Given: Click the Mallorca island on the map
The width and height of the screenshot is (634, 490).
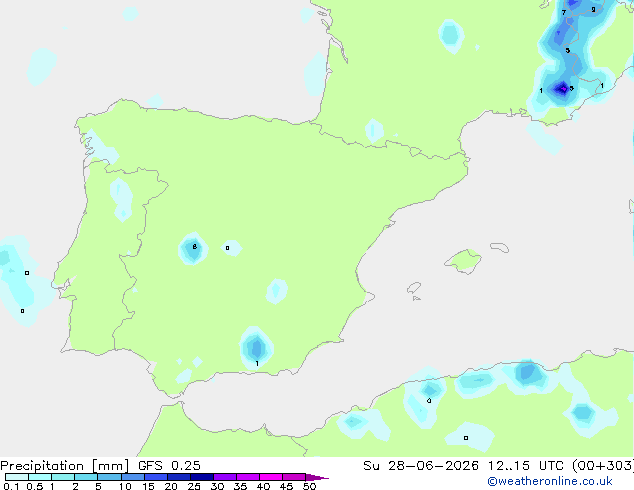Looking at the screenshot, I should (463, 261).
